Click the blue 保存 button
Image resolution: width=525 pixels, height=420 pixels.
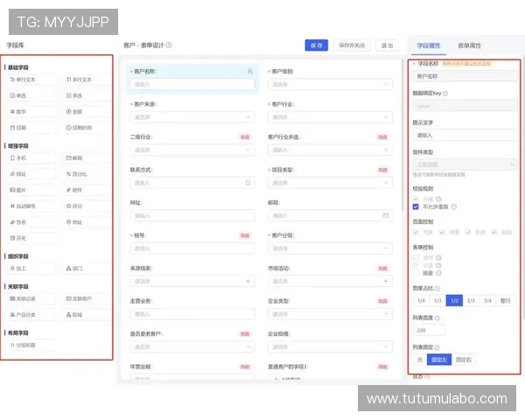317,45
